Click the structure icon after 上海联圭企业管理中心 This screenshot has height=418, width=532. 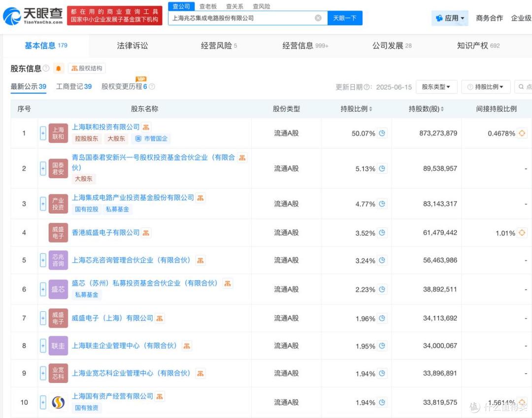[x=187, y=346]
